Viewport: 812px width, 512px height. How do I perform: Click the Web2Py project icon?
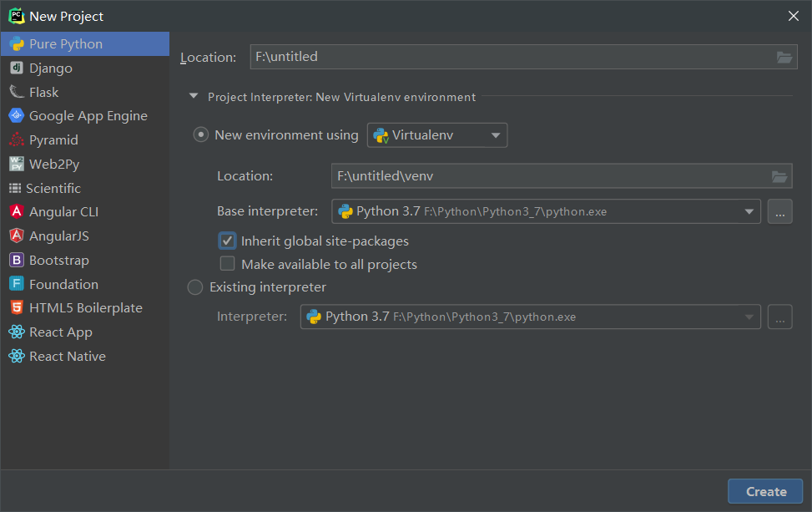(x=17, y=164)
